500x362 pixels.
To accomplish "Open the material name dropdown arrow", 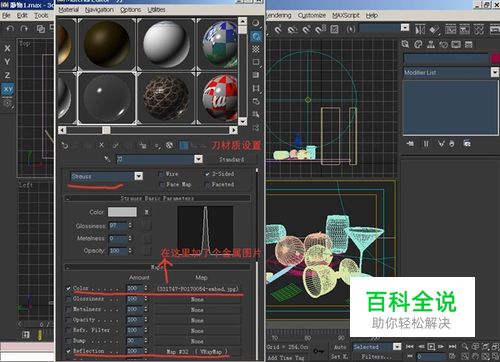I will coord(199,159).
